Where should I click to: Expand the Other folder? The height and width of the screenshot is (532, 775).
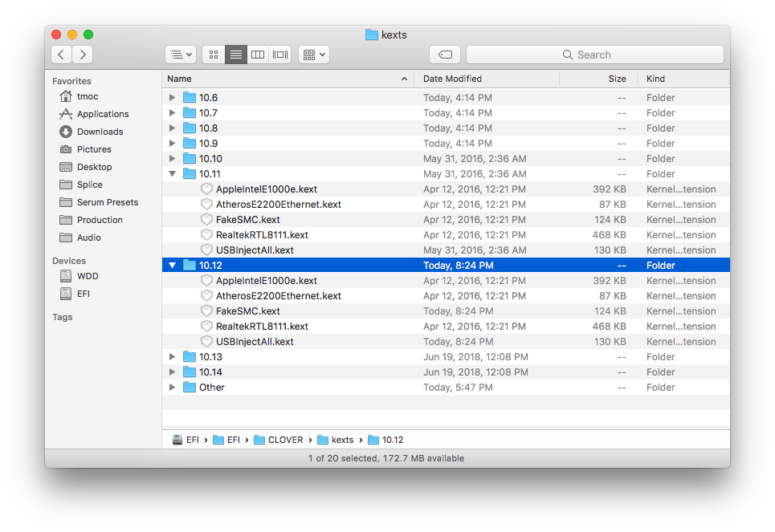pyautogui.click(x=172, y=388)
